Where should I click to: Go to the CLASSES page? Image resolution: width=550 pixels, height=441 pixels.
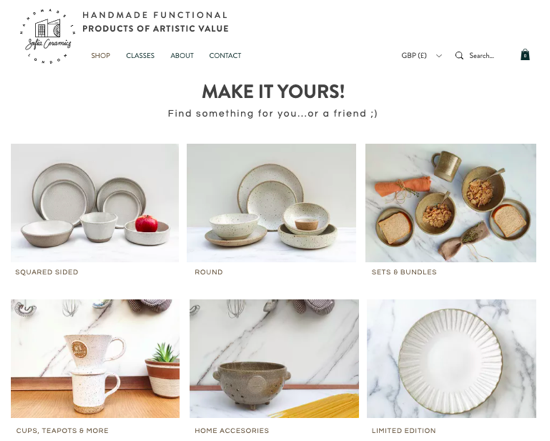(140, 55)
